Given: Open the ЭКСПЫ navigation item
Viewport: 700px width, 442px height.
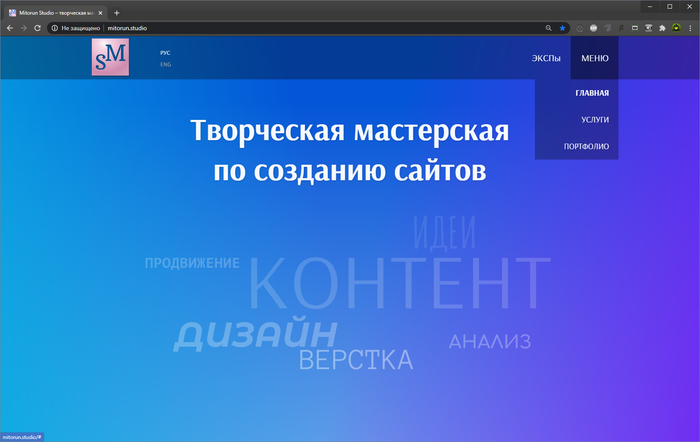Looking at the screenshot, I should click(x=546, y=58).
